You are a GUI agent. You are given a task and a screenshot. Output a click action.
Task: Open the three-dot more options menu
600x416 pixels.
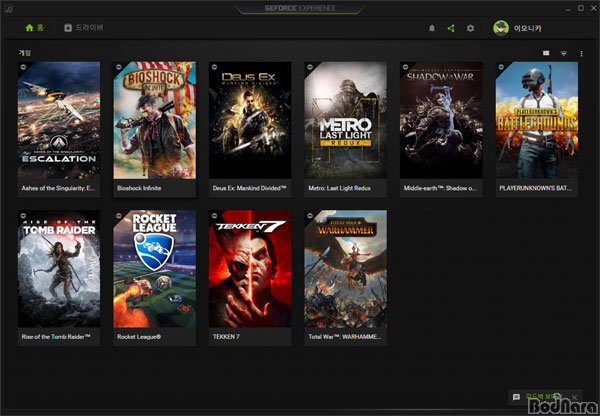pyautogui.click(x=581, y=54)
